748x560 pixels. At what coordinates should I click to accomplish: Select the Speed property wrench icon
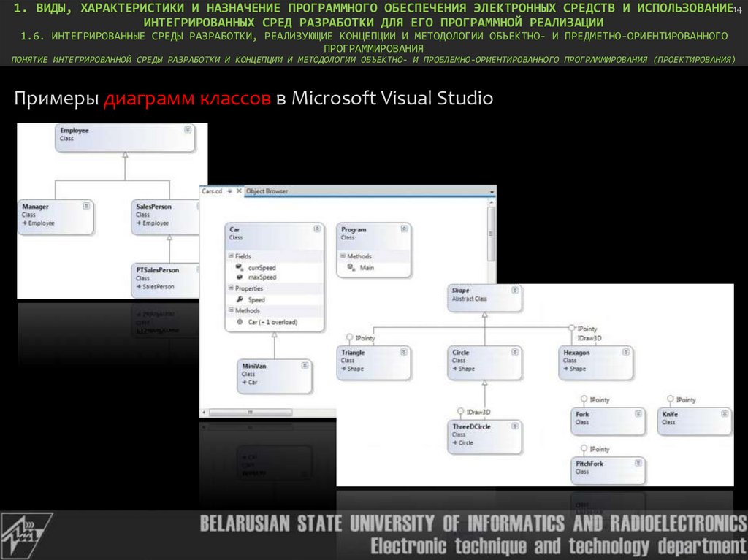[240, 299]
